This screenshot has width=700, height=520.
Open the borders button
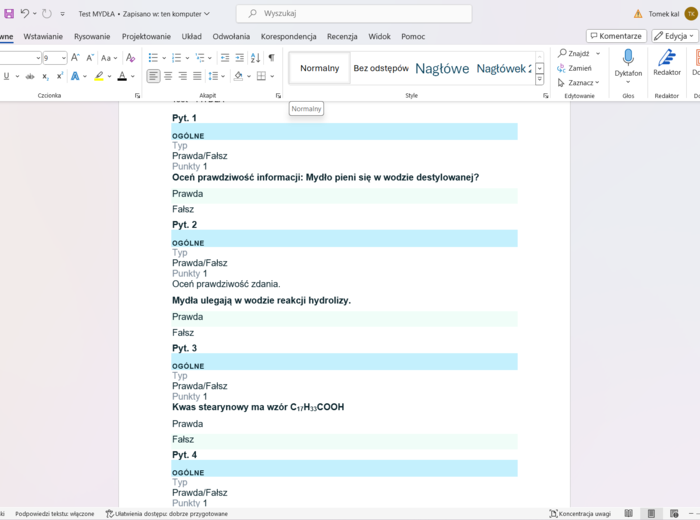coord(261,76)
